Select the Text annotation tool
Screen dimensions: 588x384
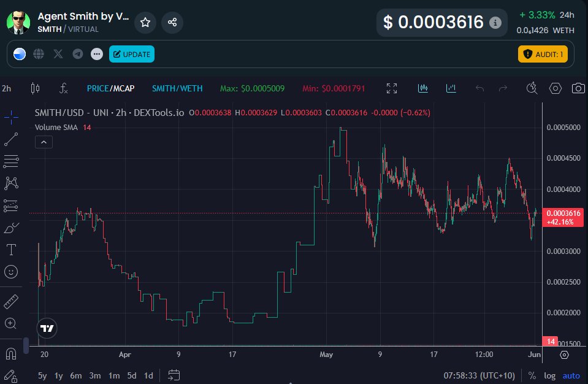(11, 250)
